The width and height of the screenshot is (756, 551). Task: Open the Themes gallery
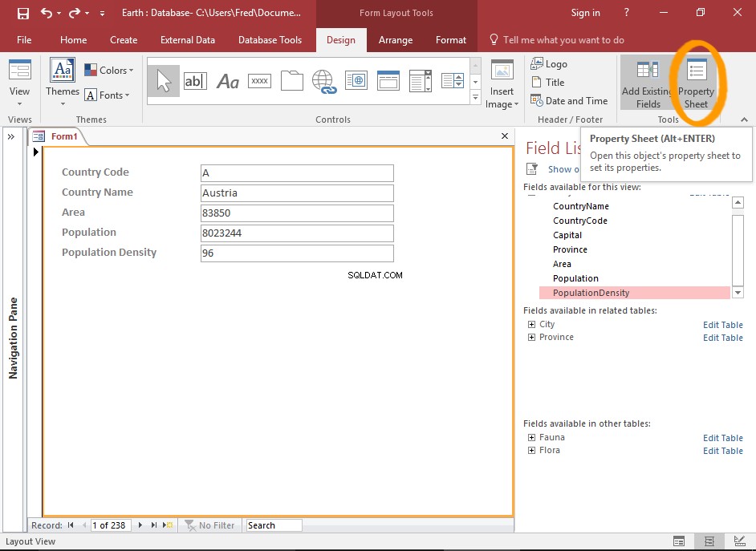coord(62,83)
